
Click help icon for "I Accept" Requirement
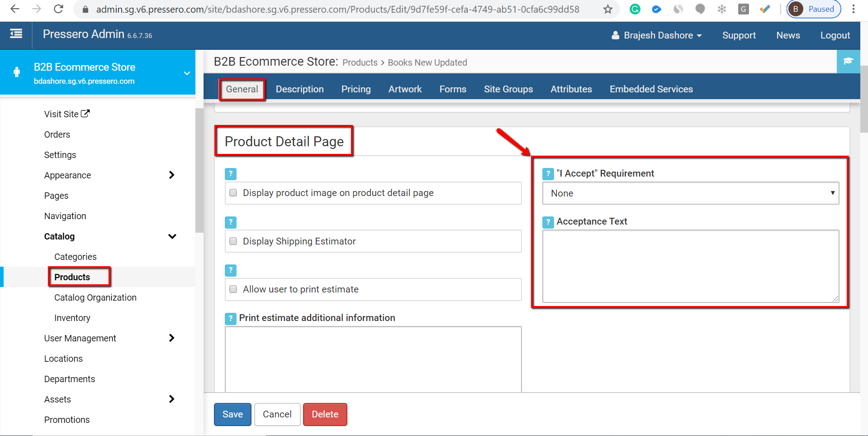pos(548,174)
